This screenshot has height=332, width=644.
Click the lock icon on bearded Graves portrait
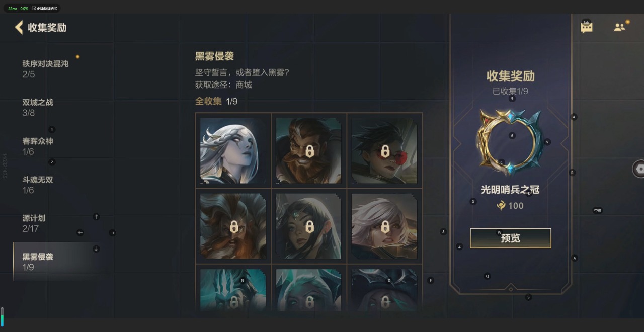[x=309, y=151]
